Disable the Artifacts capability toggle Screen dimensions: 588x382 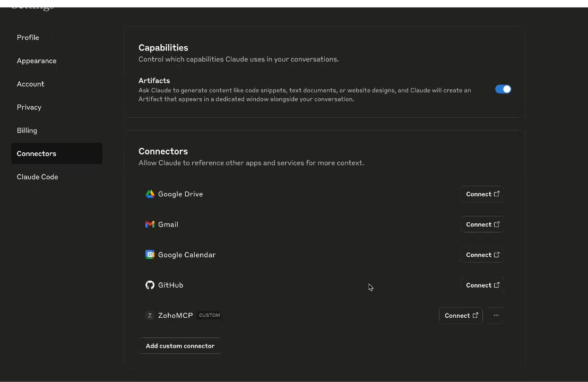pos(503,89)
